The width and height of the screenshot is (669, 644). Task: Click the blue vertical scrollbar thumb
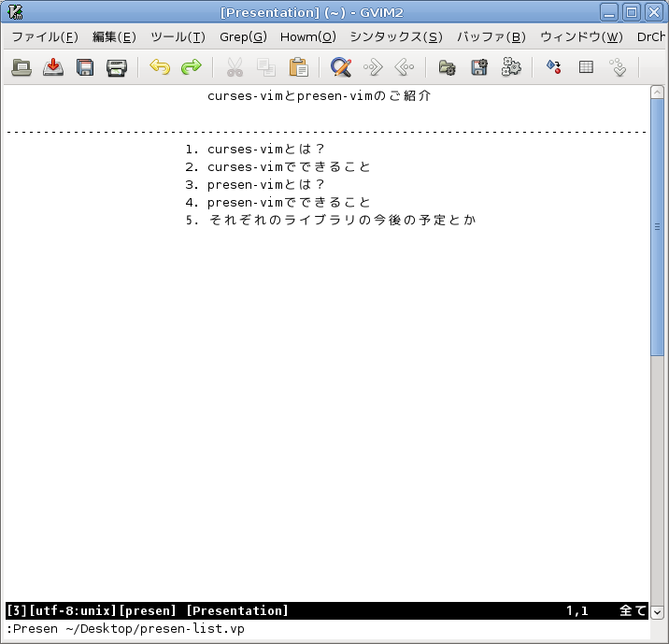tap(657, 227)
